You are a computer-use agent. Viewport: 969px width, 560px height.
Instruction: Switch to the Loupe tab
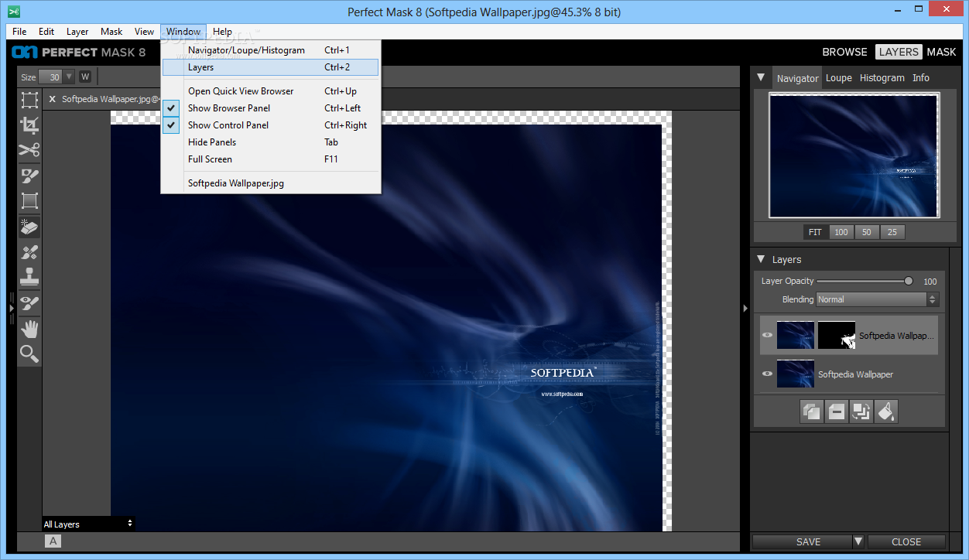(838, 78)
